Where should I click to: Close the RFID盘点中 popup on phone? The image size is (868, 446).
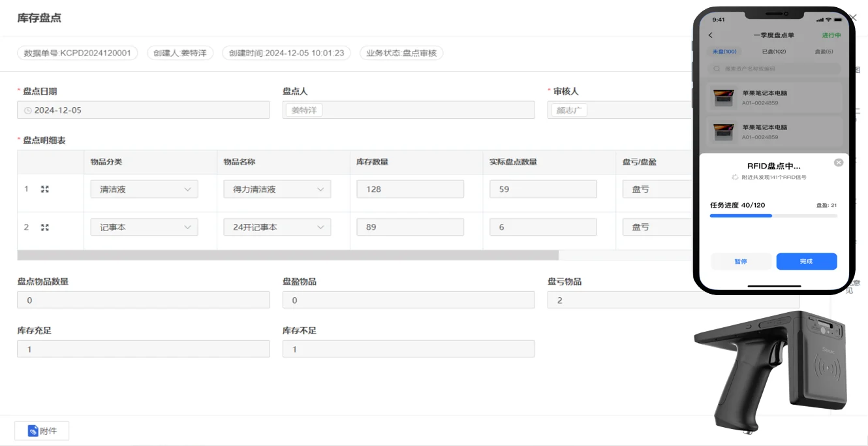click(839, 163)
